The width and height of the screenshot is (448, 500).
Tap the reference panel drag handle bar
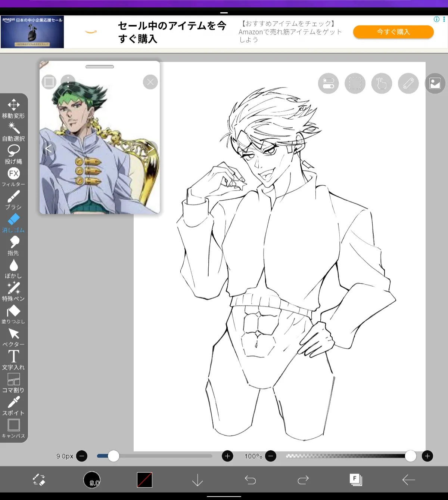[100, 67]
